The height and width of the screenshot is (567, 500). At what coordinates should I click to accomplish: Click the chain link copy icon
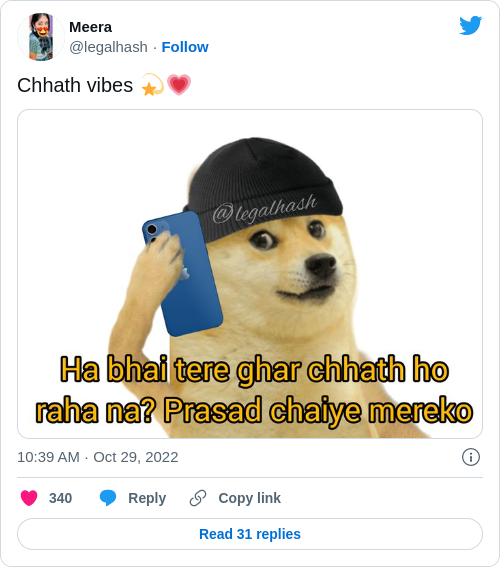pyautogui.click(x=198, y=498)
